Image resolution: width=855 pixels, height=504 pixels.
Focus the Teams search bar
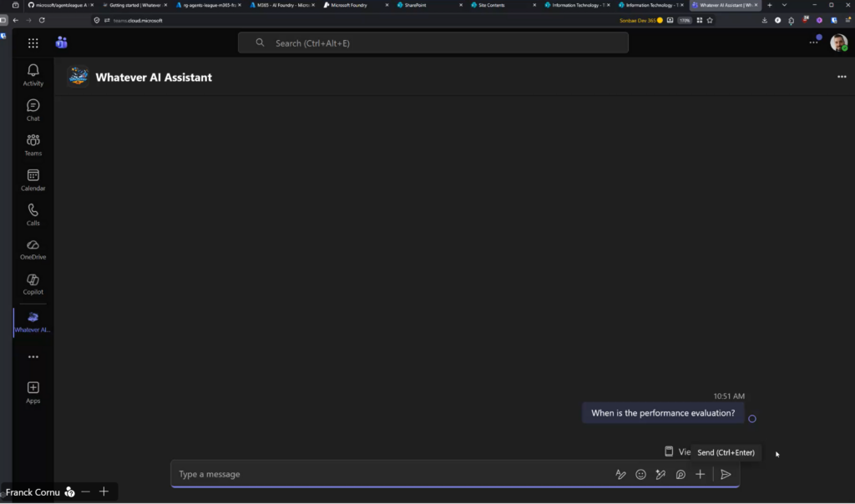(433, 43)
